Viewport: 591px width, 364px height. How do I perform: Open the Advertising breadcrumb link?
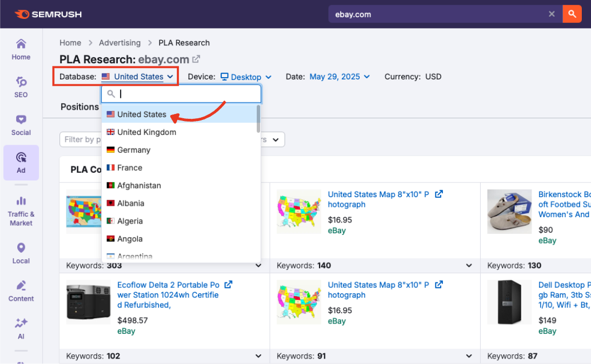tap(119, 43)
